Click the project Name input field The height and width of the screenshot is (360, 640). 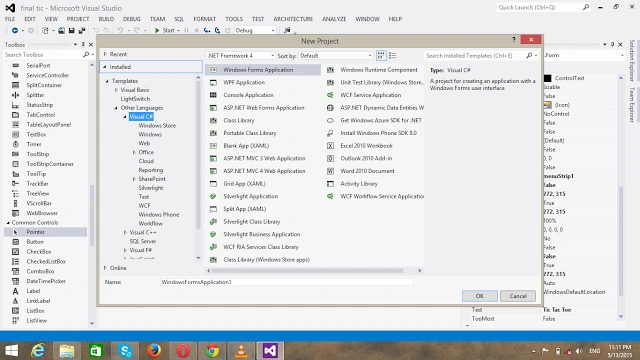pos(287,282)
